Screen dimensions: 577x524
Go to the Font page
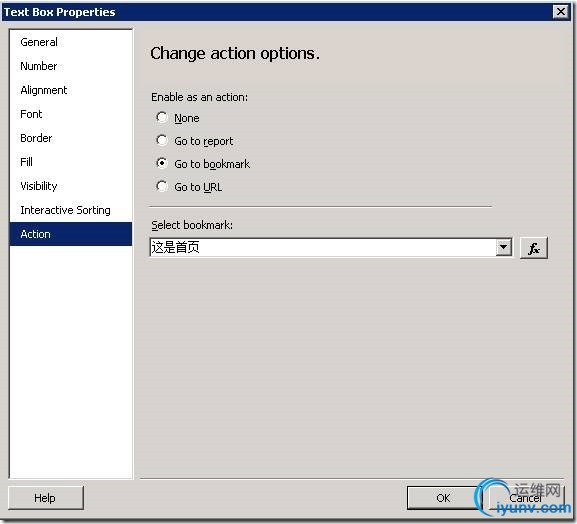click(71, 114)
